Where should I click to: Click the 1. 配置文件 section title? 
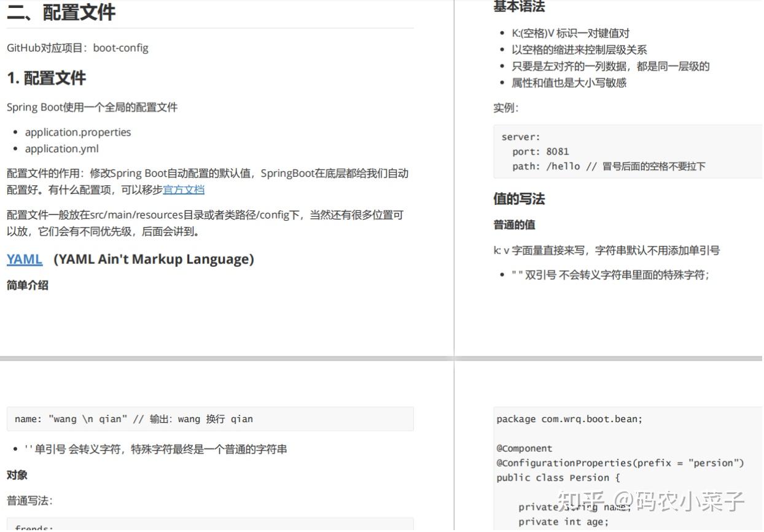pos(46,79)
